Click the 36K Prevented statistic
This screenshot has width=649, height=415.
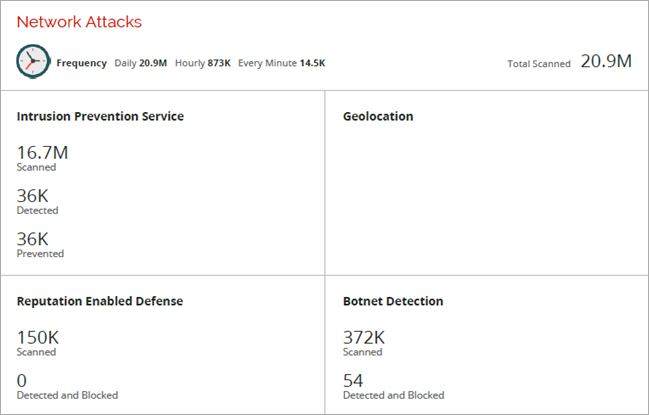[33, 239]
